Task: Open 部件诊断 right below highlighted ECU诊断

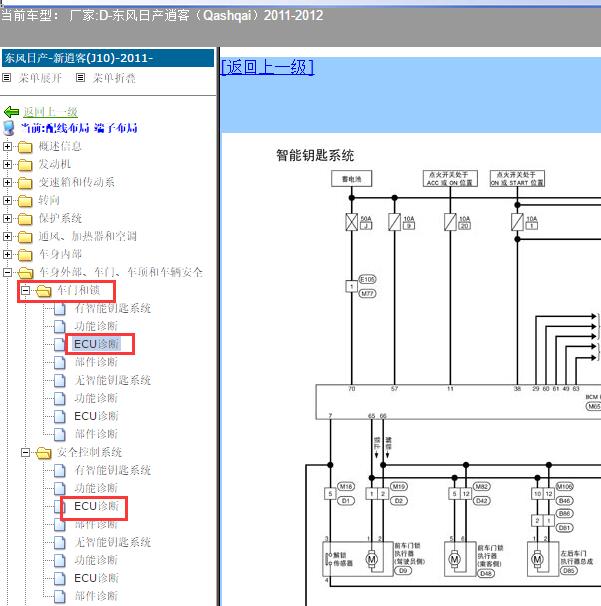Action: [x=96, y=362]
